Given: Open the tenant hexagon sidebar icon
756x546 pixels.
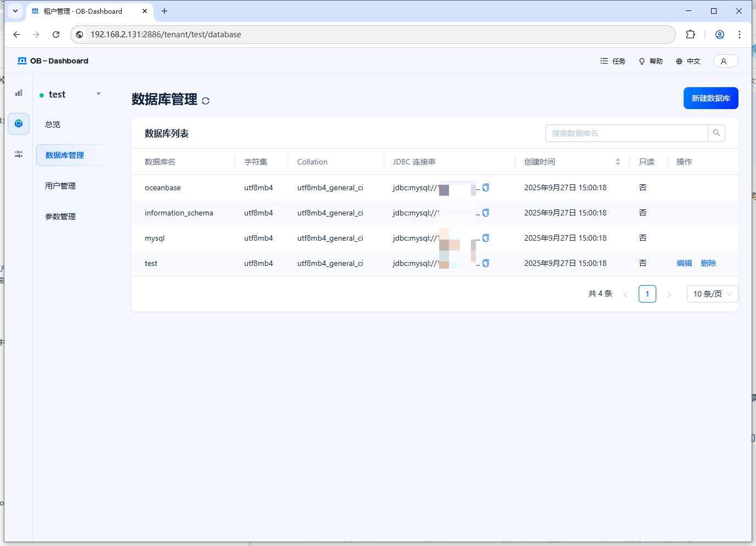Looking at the screenshot, I should click(19, 124).
